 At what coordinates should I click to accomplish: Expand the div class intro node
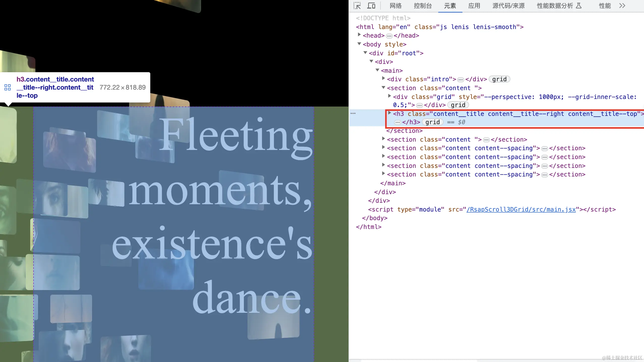click(x=384, y=79)
